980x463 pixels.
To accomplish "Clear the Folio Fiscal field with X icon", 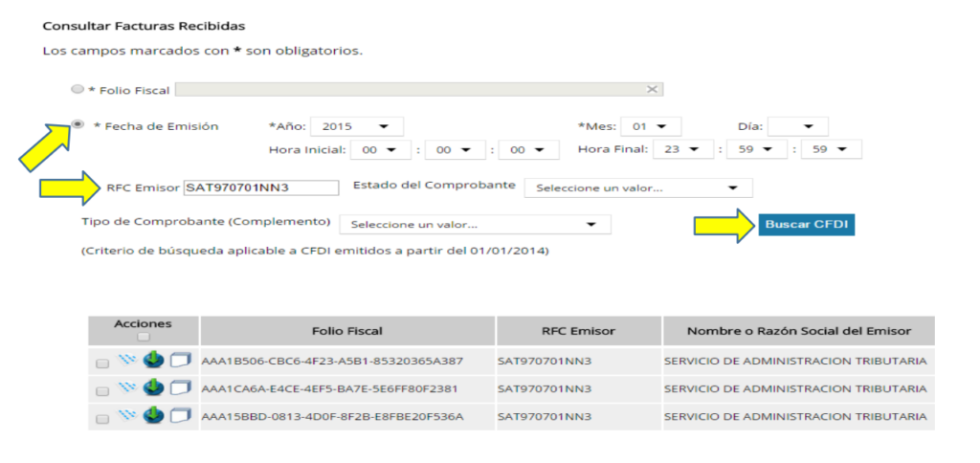I will (x=652, y=89).
